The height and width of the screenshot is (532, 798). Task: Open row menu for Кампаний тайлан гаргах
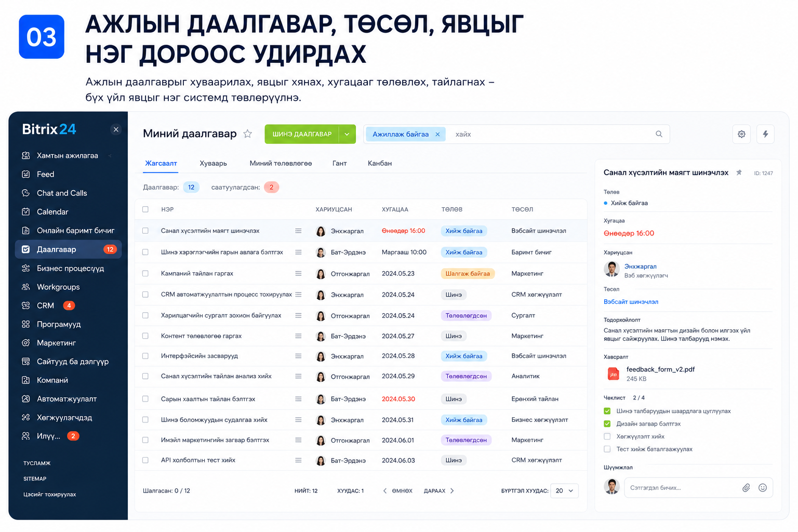coord(298,273)
